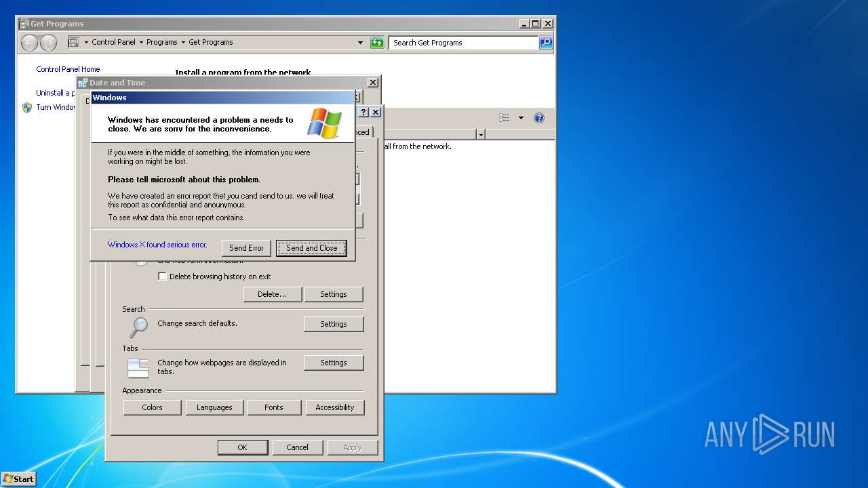The height and width of the screenshot is (488, 868).
Task: Open Get Programs help icon
Action: [539, 118]
